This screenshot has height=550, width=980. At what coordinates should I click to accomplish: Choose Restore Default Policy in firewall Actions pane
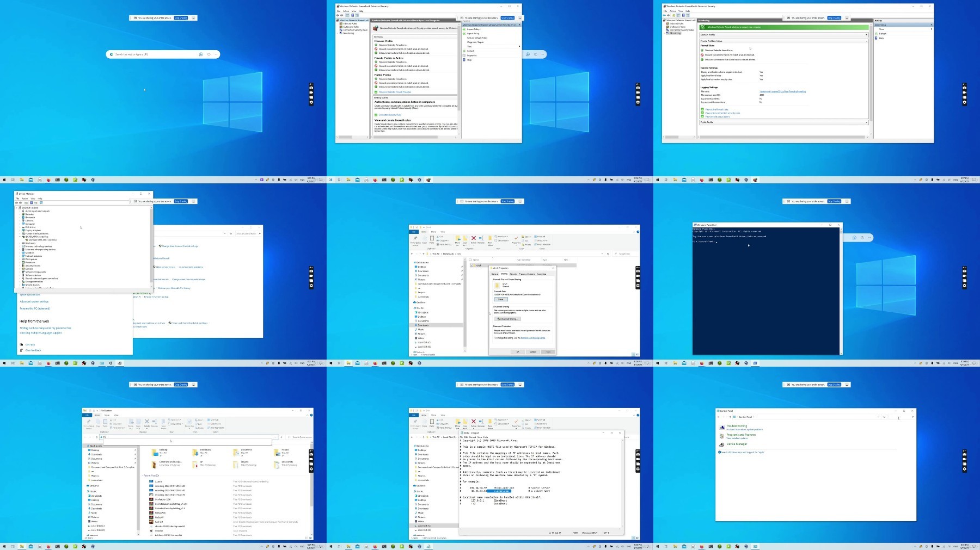477,38
